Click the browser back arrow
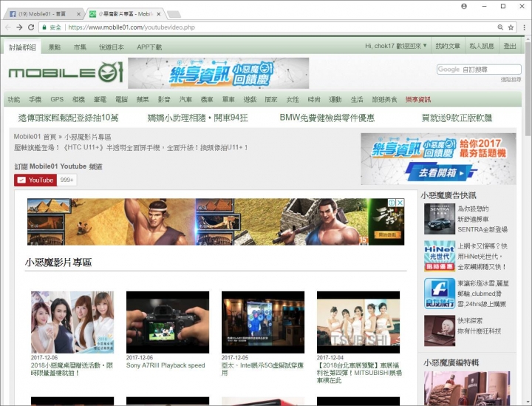532x406 pixels. click(8, 27)
